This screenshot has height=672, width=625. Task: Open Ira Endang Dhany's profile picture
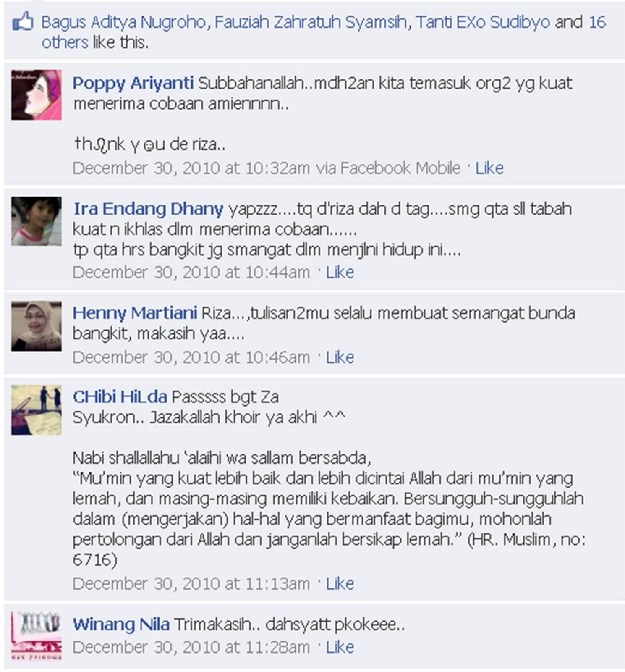point(37,221)
